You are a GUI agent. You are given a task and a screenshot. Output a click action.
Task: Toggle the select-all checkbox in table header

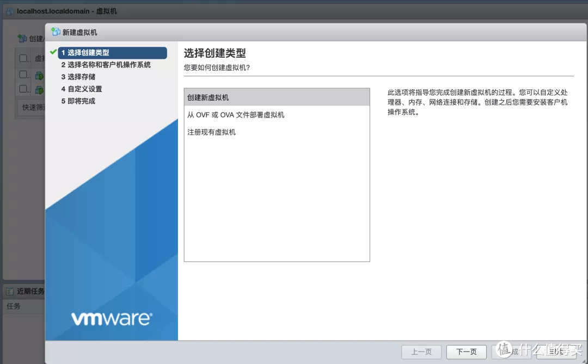coord(23,58)
